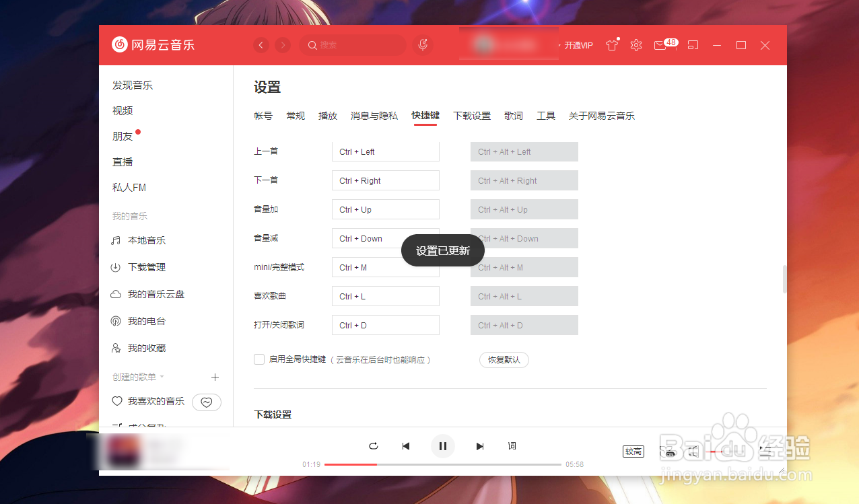The height and width of the screenshot is (504, 859).
Task: Open the skin (shirt) theme icon
Action: click(x=611, y=45)
